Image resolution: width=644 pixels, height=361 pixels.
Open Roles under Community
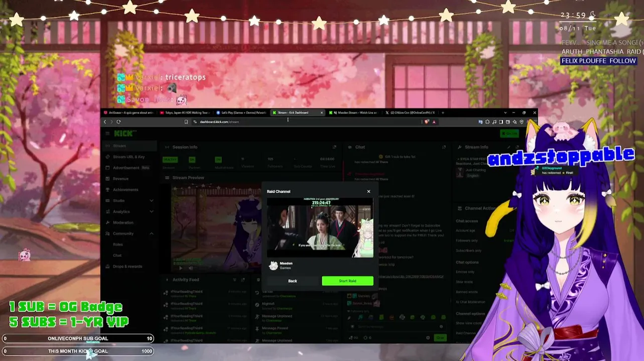[118, 245]
